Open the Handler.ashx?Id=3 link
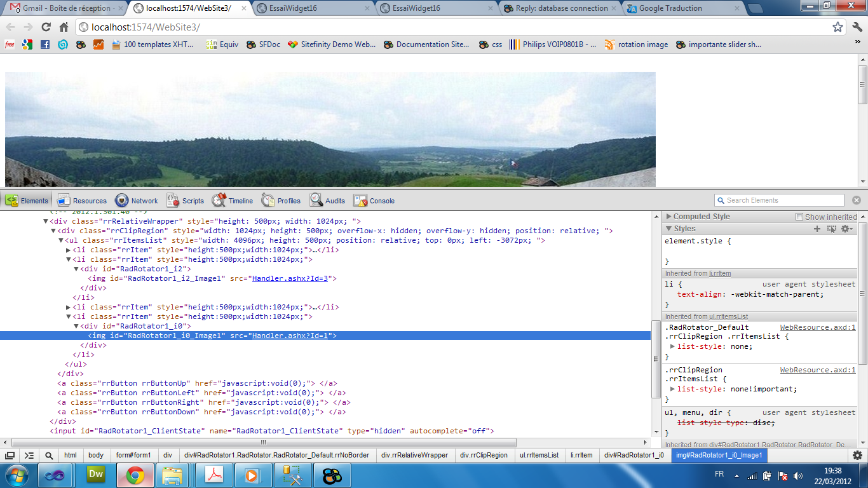This screenshot has height=488, width=868. pyautogui.click(x=290, y=278)
